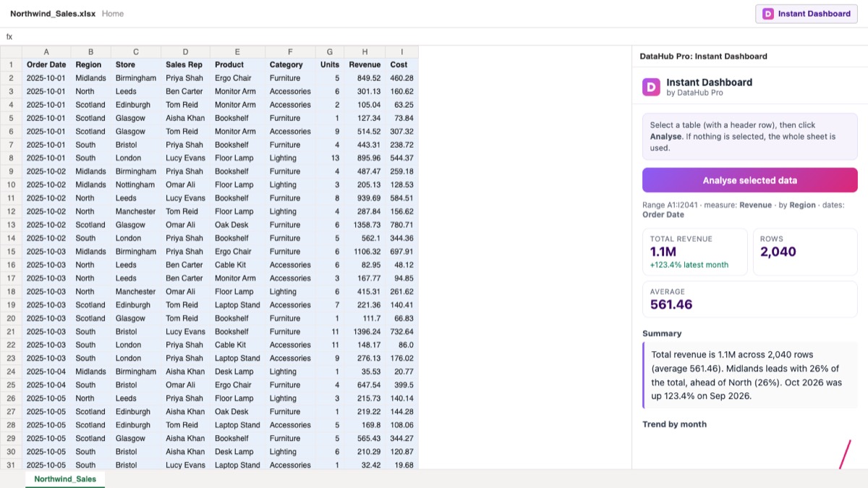This screenshot has height=488, width=868.
Task: Click the Nottingham store cell
Action: [136, 185]
